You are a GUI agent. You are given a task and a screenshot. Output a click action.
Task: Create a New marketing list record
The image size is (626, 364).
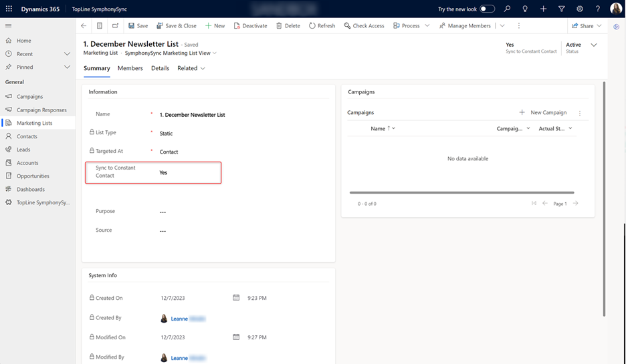coord(215,26)
